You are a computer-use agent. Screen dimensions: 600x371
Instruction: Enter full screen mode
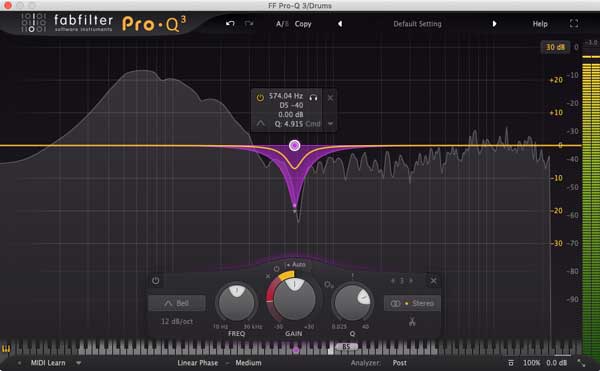tap(574, 24)
